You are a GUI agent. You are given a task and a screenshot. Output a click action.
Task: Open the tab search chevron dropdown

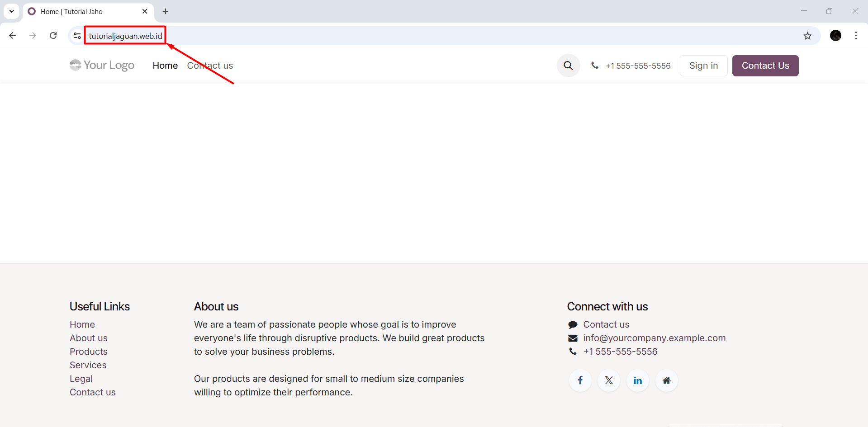pos(11,11)
